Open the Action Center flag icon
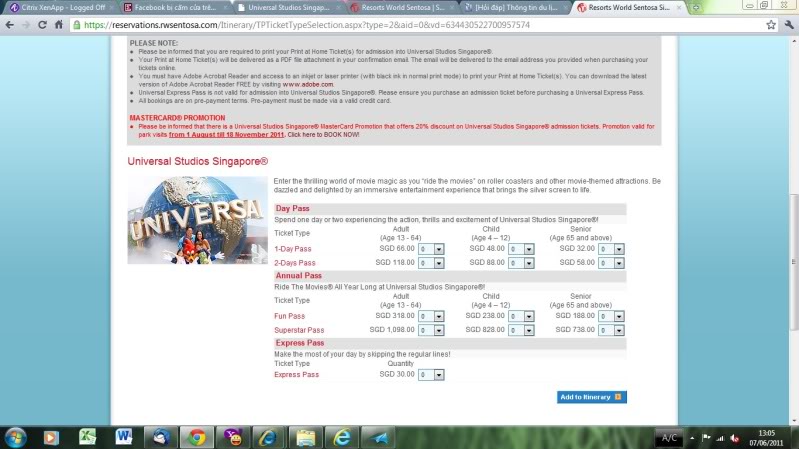The width and height of the screenshot is (799, 449). click(706, 438)
